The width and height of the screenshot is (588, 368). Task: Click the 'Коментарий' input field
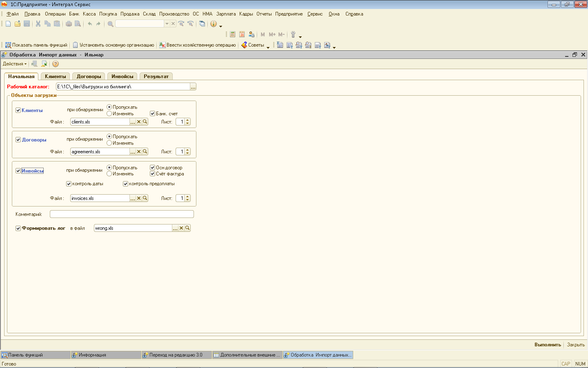(x=122, y=214)
